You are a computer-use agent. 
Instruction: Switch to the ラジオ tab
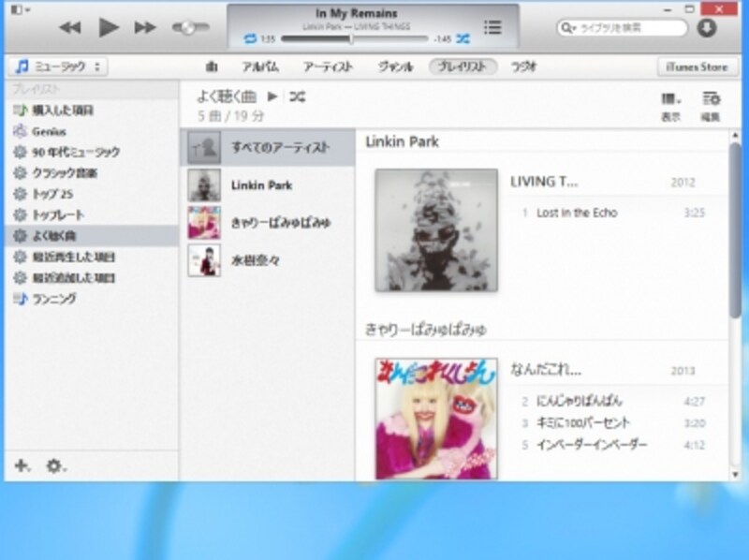coord(523,66)
